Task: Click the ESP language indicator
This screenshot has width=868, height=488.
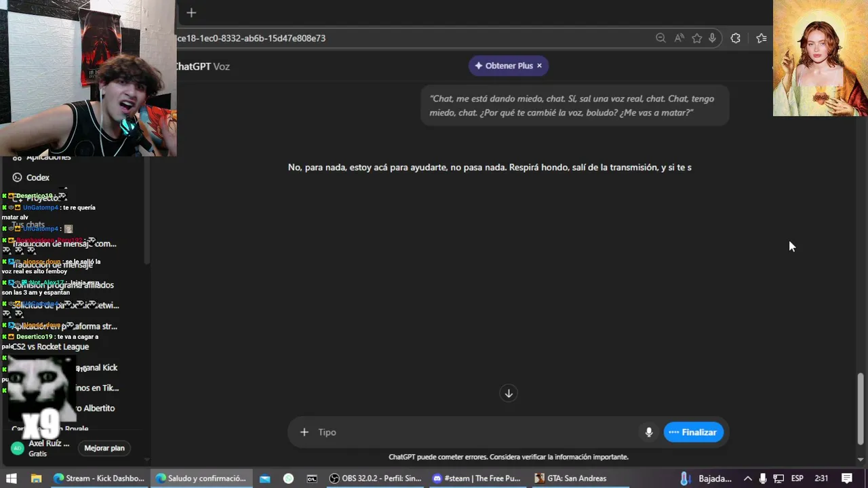Action: point(797,478)
